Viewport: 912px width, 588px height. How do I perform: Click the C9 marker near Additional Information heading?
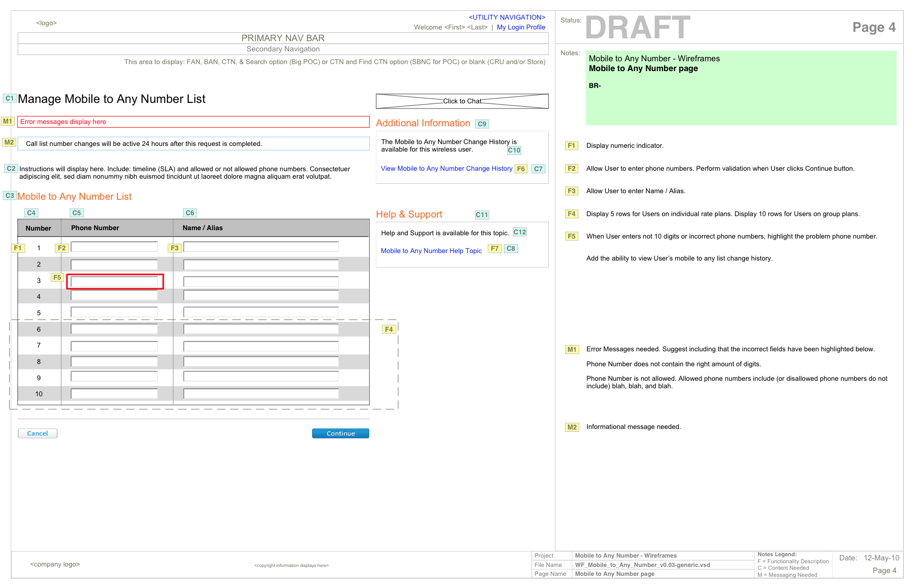point(482,123)
